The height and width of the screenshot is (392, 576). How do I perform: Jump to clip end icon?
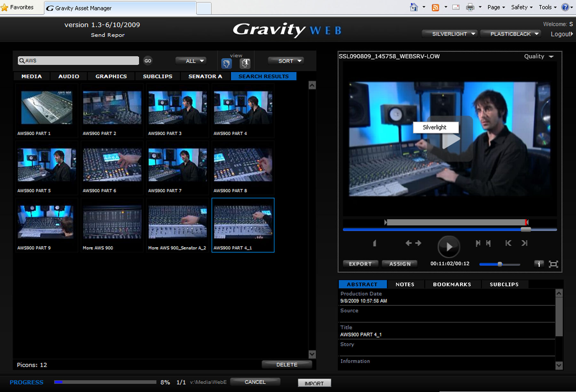(x=524, y=243)
